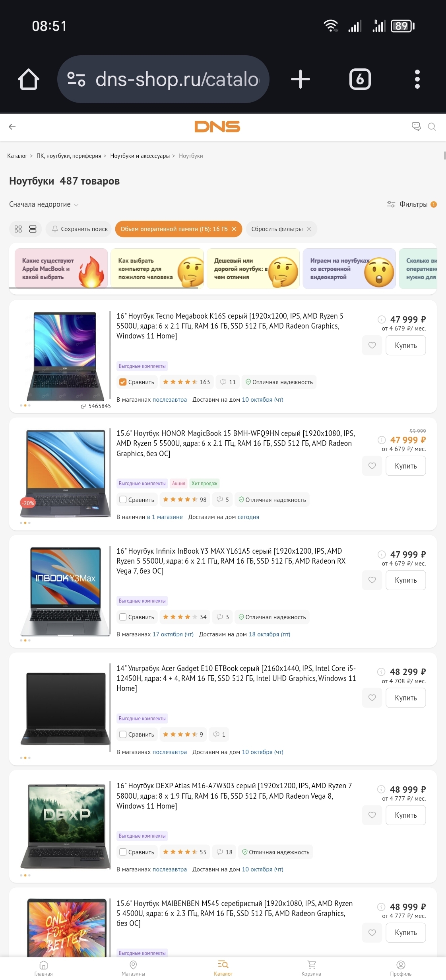Open the browser tab switcher showing 6

click(360, 79)
